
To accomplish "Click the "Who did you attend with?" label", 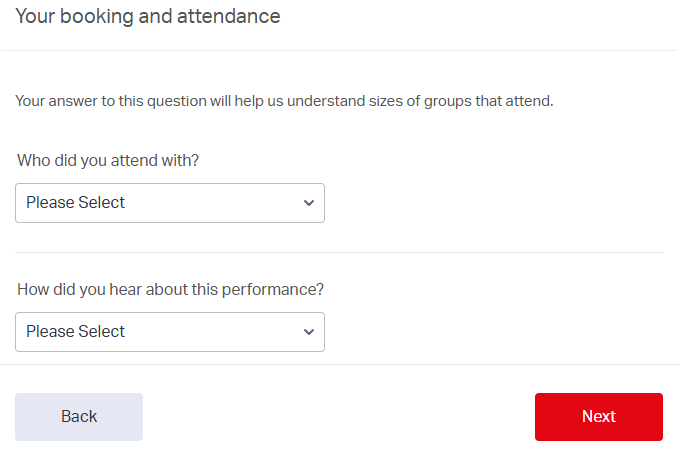I will pos(115,160).
